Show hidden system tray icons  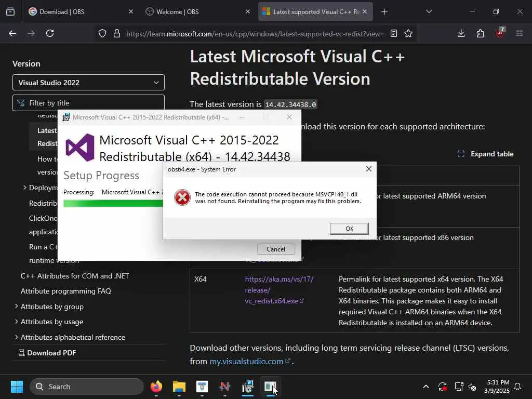pyautogui.click(x=426, y=387)
